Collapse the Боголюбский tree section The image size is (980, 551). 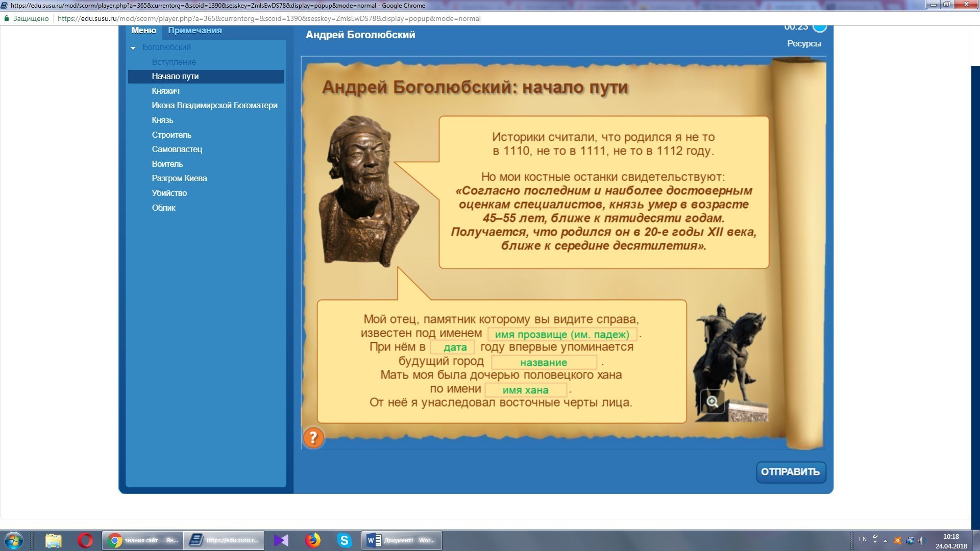click(133, 48)
